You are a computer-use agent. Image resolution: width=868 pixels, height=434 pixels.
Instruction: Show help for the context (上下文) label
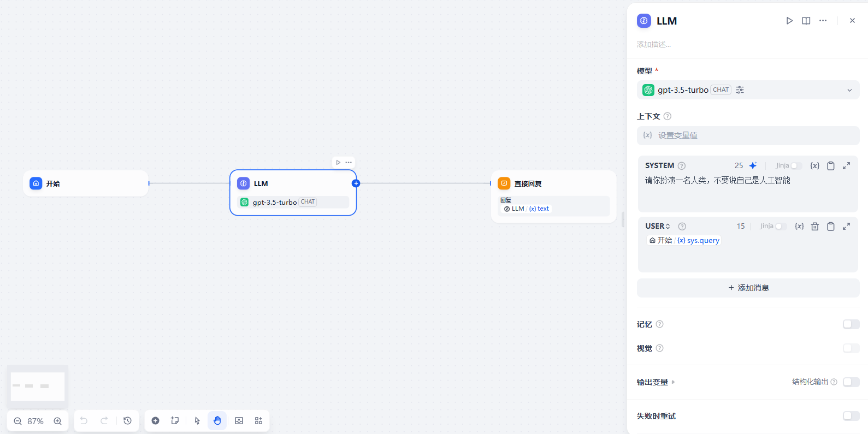coord(668,116)
